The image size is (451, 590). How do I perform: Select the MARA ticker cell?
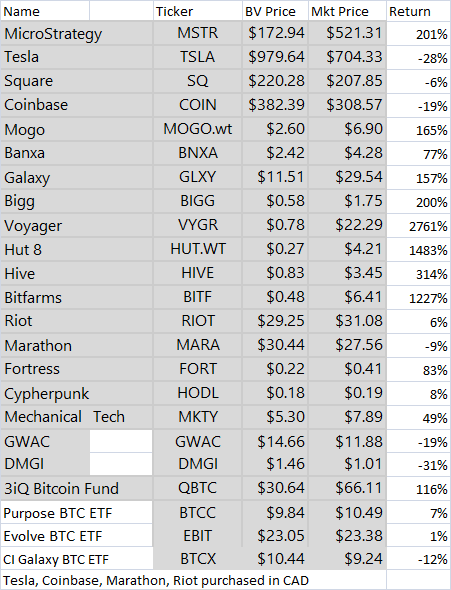click(197, 345)
